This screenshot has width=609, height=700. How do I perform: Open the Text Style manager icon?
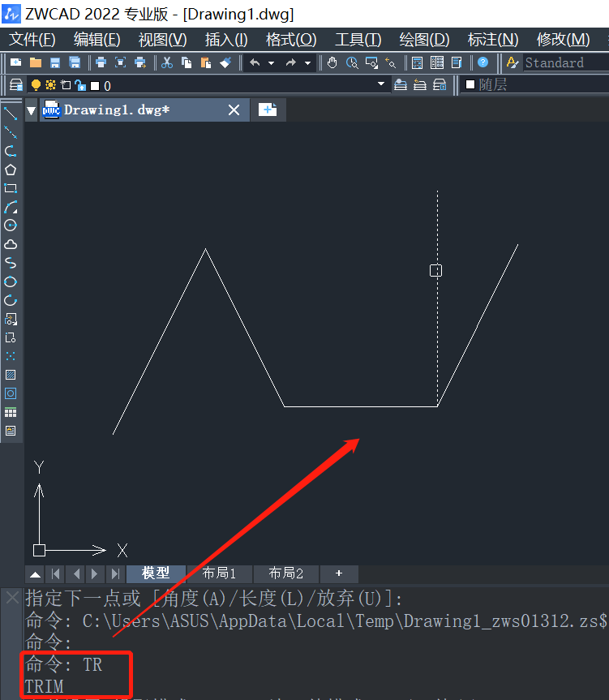[513, 62]
